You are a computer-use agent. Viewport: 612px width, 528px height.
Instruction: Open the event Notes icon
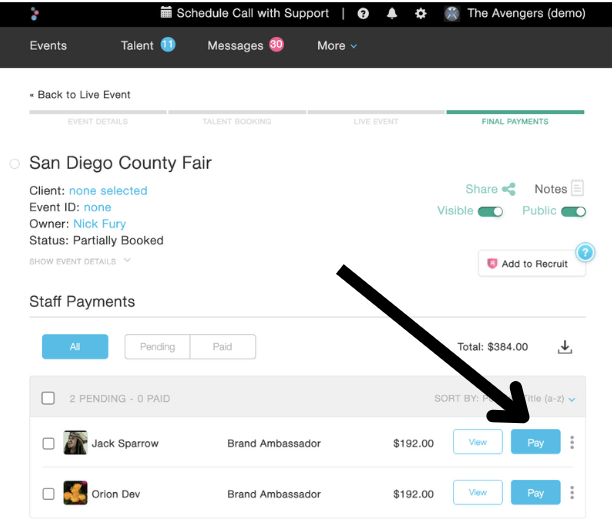tap(577, 188)
